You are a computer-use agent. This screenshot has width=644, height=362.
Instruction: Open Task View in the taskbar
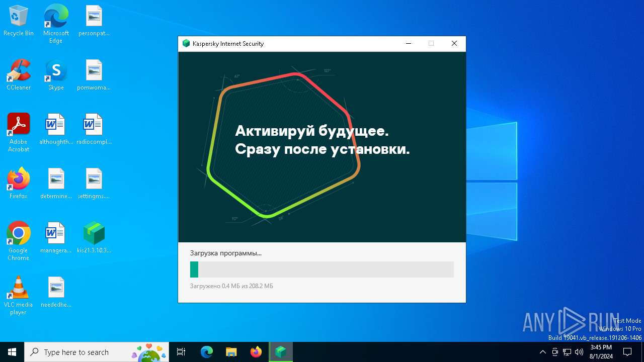click(181, 352)
